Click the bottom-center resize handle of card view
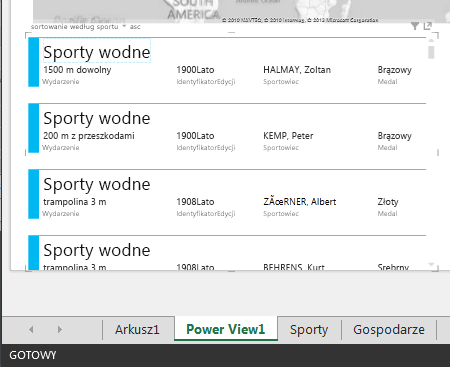The height and width of the screenshot is (367, 450). (232, 272)
